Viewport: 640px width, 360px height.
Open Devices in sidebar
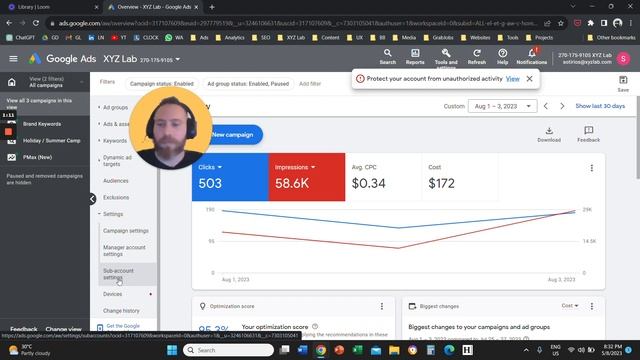click(112, 294)
